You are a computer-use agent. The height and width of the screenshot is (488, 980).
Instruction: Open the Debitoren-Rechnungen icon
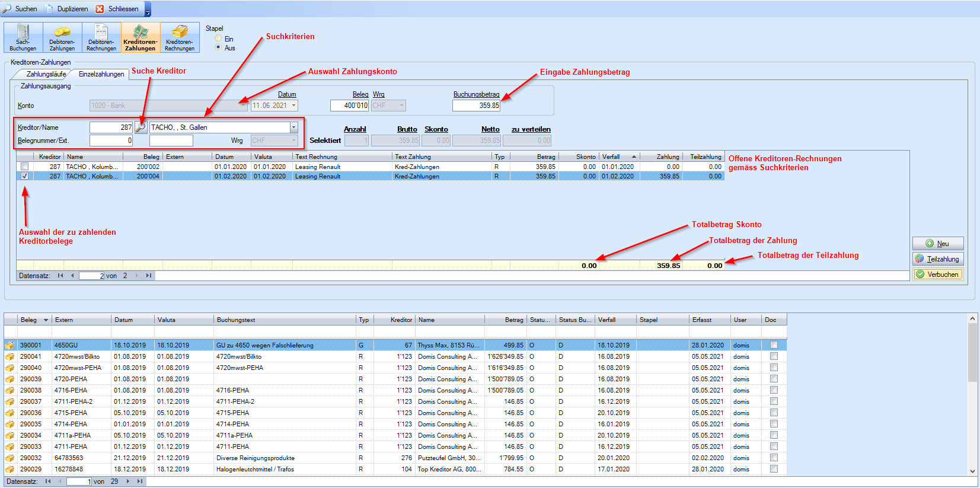101,37
